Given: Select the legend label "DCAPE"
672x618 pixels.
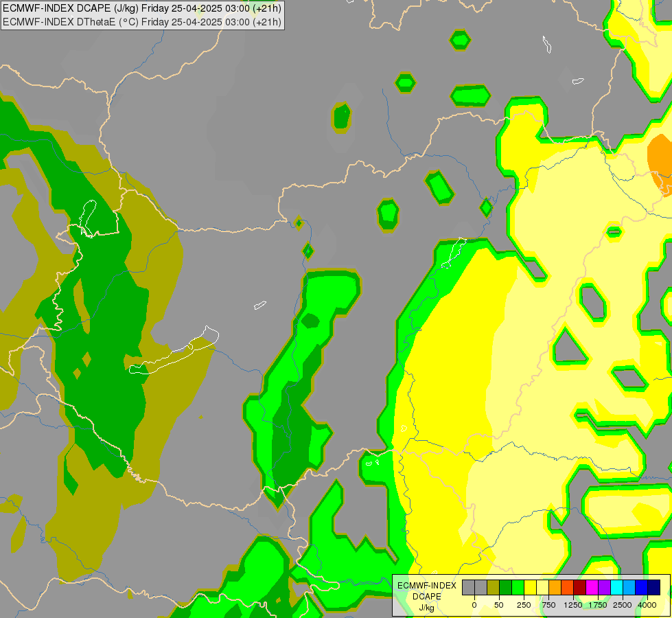Looking at the screenshot, I should coord(427,597).
